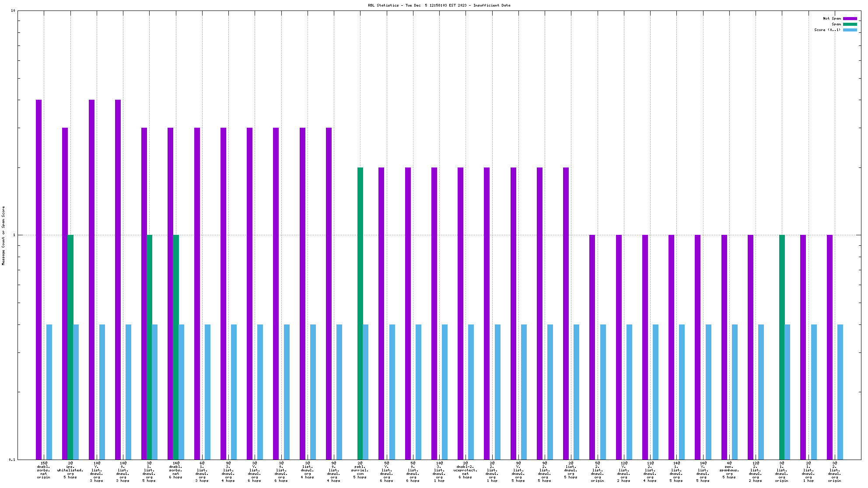This screenshot has width=868, height=488.
Task: Click the y-axis tick label 0.1
Action: (x=12, y=460)
